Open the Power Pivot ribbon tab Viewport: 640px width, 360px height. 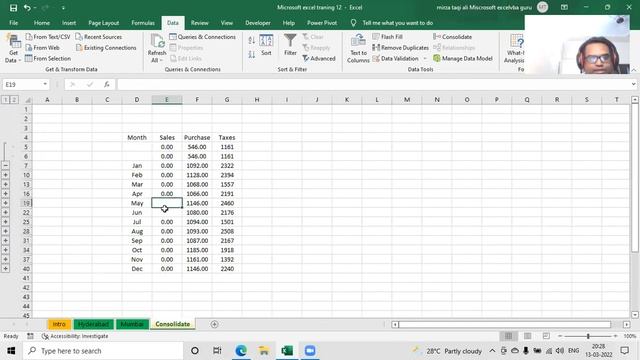[322, 23]
